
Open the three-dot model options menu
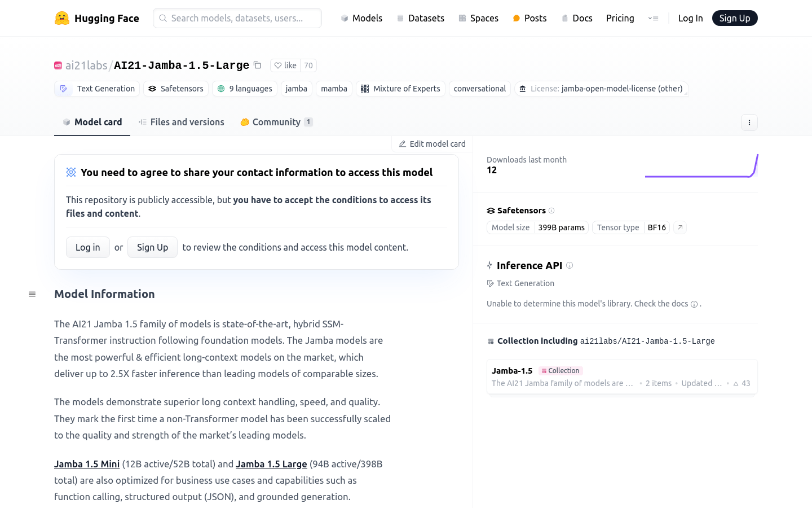tap(749, 122)
